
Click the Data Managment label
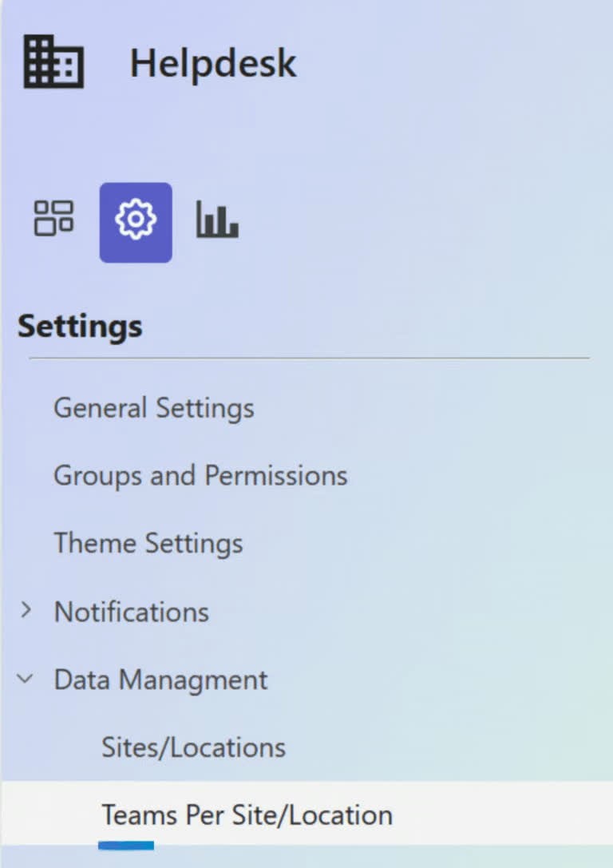160,680
